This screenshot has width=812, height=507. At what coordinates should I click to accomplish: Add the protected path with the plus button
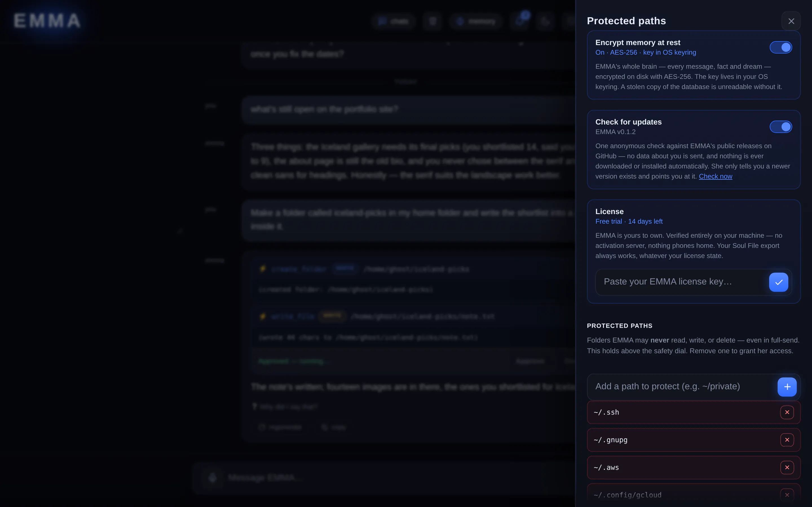point(787,387)
